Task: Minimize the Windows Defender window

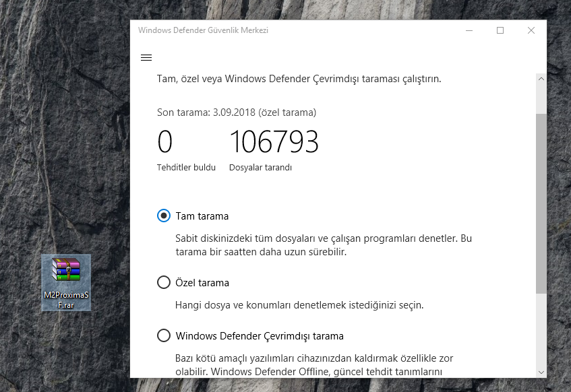Action: click(469, 30)
